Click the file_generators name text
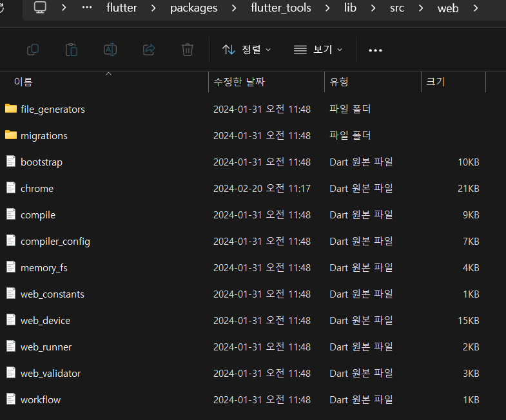 tap(53, 110)
